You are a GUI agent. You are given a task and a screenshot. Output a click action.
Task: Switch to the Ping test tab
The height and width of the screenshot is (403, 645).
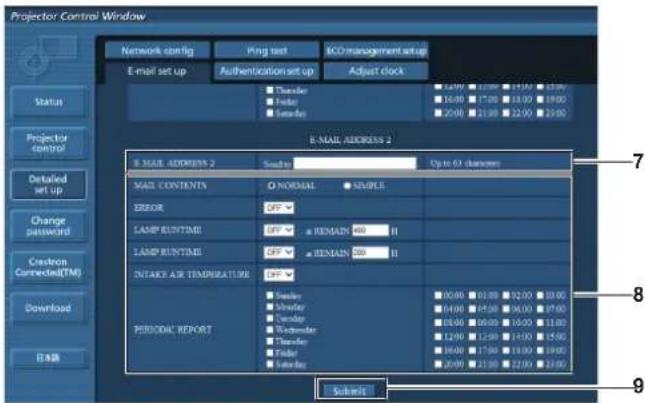coord(267,51)
